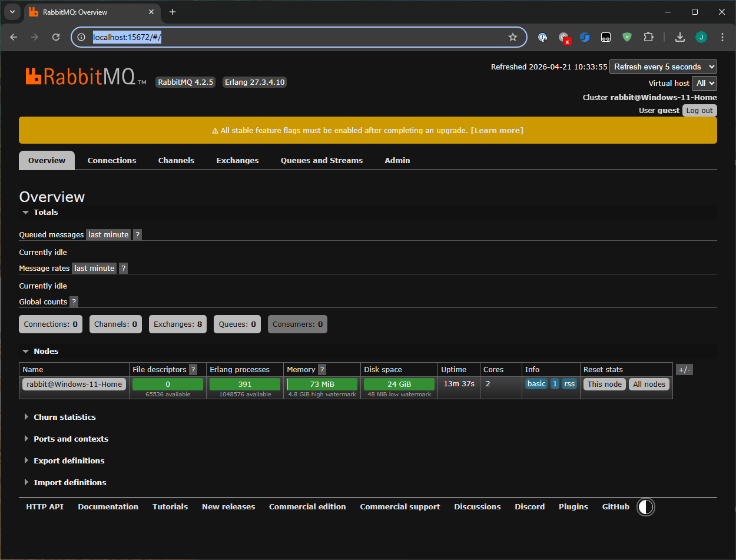Bookmark this page with the star icon

click(x=513, y=37)
